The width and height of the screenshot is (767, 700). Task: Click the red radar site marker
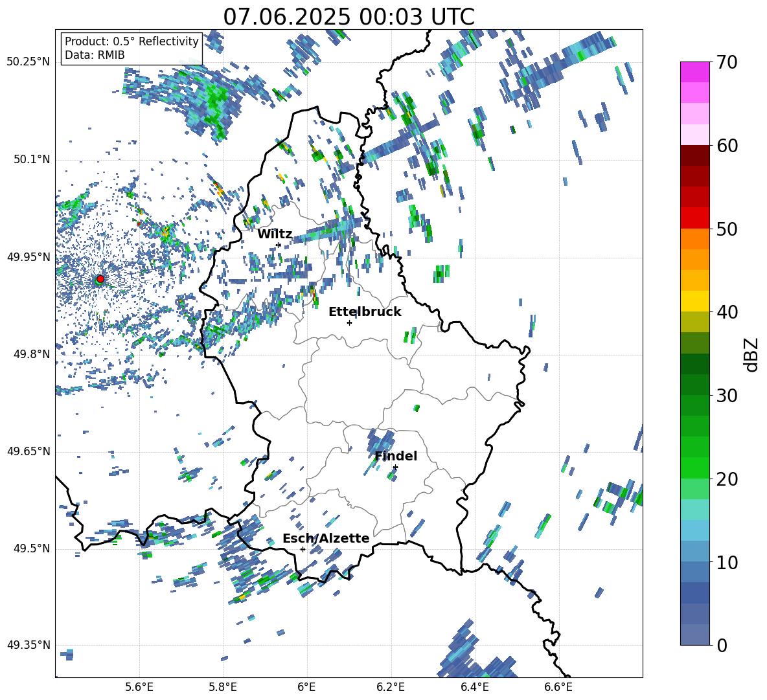pos(100,279)
